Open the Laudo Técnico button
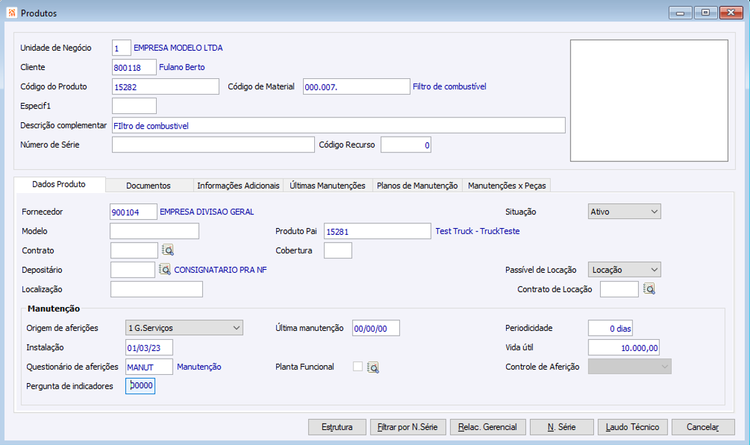This screenshot has width=750, height=445. click(632, 427)
